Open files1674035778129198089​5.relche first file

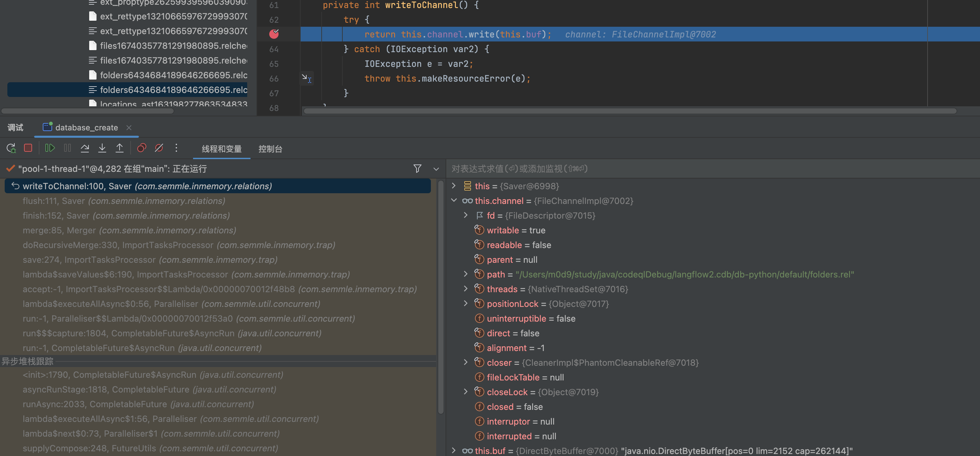(167, 46)
